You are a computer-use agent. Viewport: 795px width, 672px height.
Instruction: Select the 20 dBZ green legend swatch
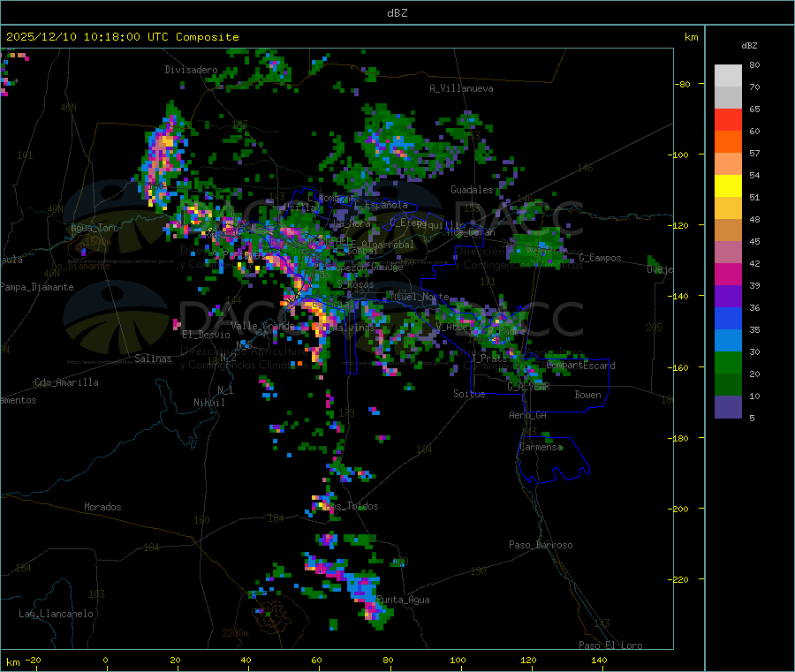(x=728, y=362)
